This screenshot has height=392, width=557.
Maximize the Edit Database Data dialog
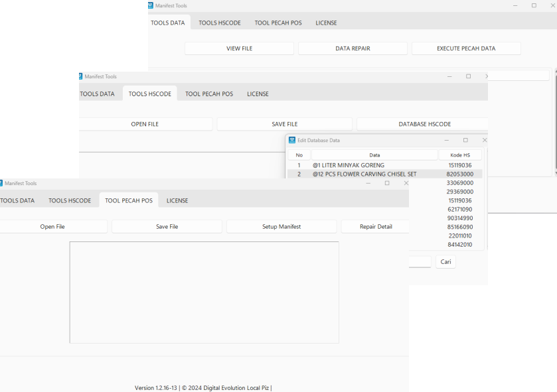tap(465, 140)
